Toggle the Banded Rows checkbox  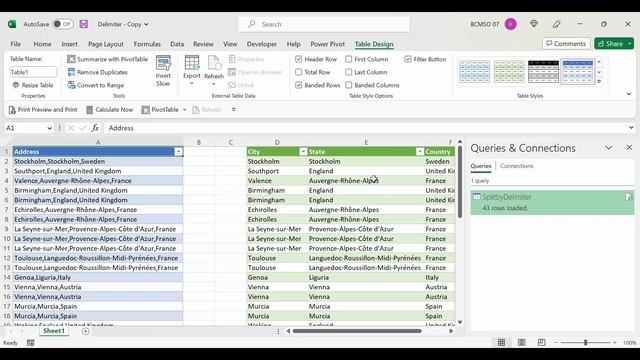[x=299, y=85]
